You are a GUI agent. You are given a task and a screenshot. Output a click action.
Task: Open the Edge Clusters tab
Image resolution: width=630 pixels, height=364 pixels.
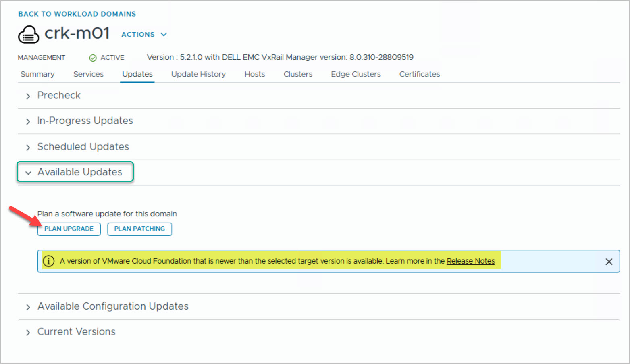click(356, 74)
